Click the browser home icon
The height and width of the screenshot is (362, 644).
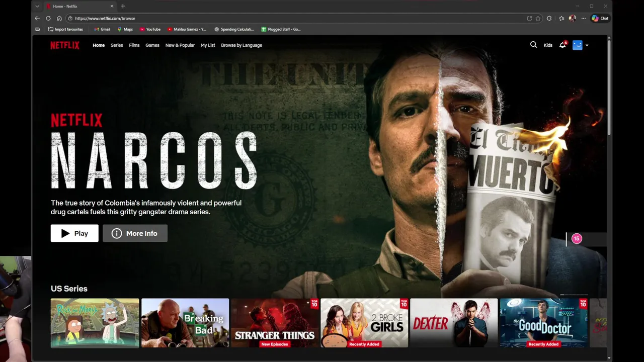coord(59,18)
